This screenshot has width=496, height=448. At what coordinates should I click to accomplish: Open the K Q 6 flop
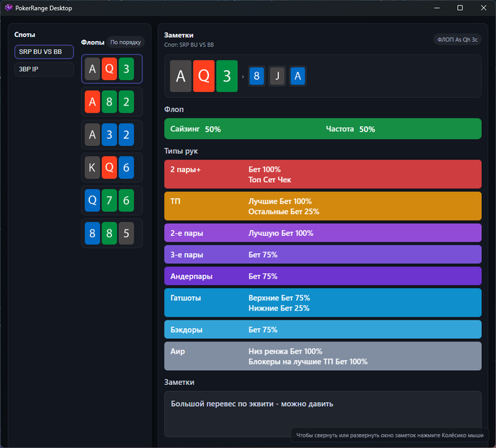point(111,168)
